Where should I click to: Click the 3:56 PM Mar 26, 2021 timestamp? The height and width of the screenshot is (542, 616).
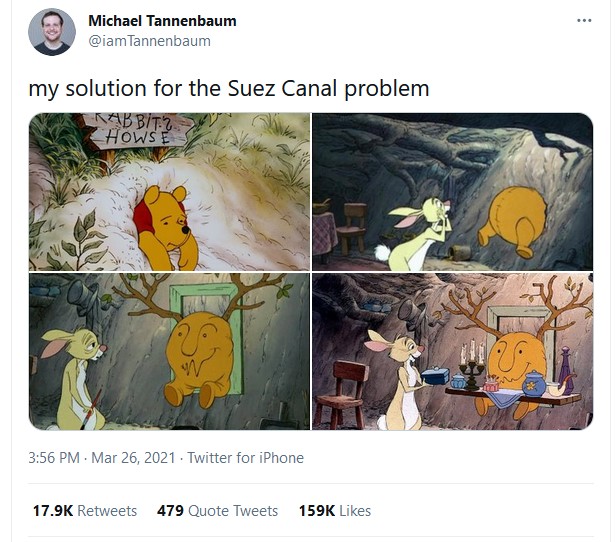(102, 458)
